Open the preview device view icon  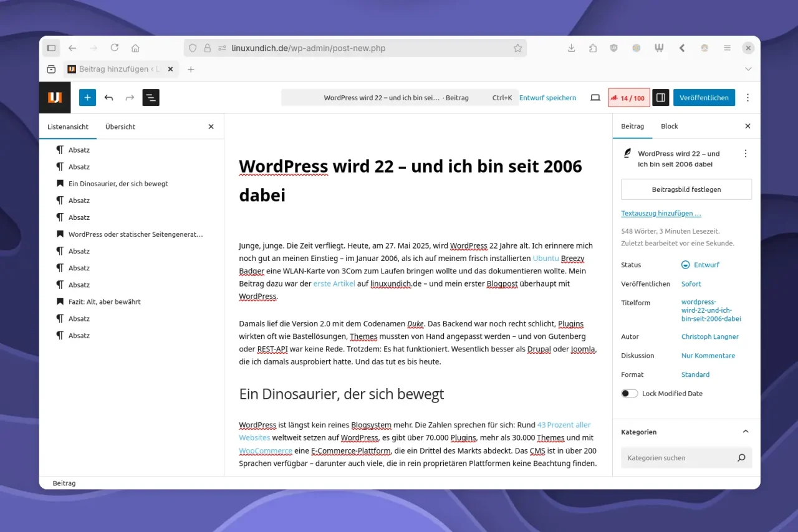pyautogui.click(x=595, y=98)
